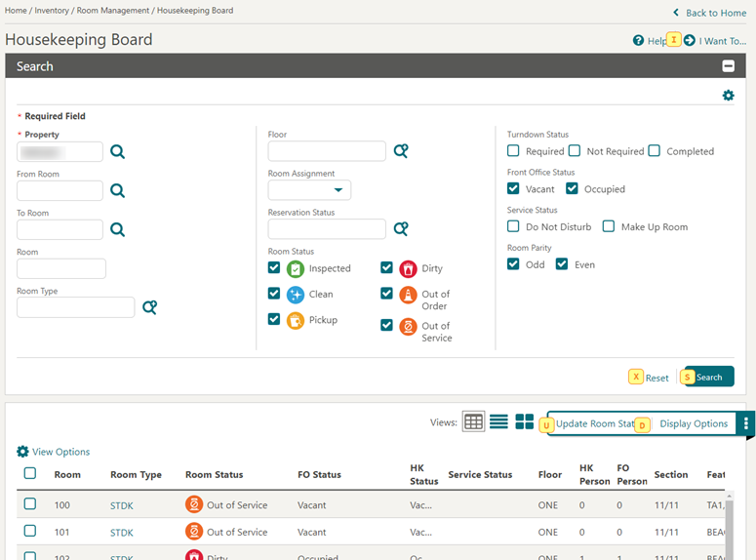Uncheck the Even room parity checkbox

tap(562, 263)
